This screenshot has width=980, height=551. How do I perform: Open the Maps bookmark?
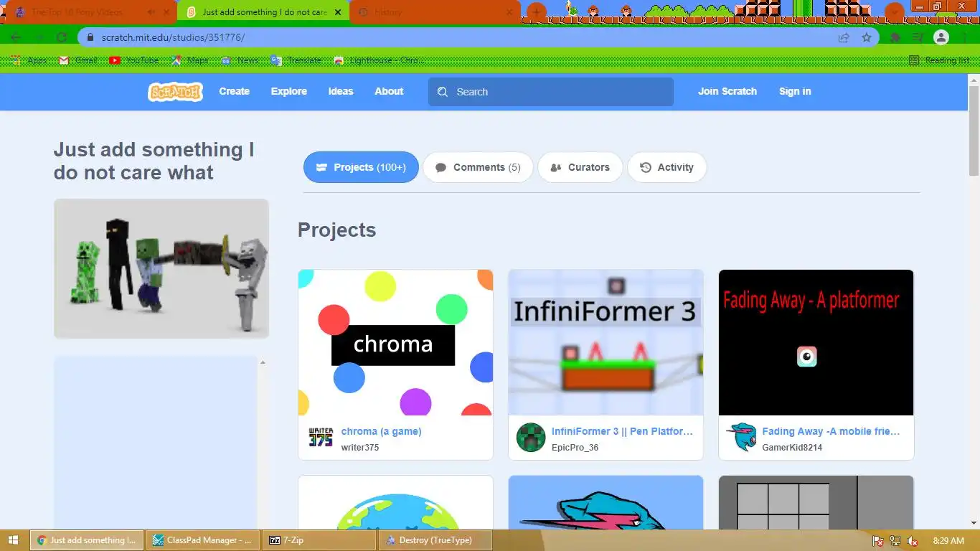click(190, 60)
